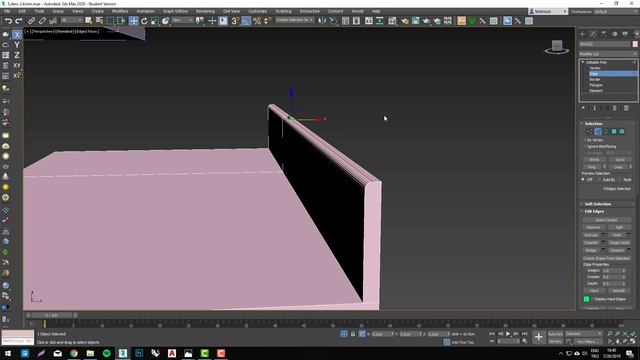Activate the Select and Scale tool

click(155, 20)
